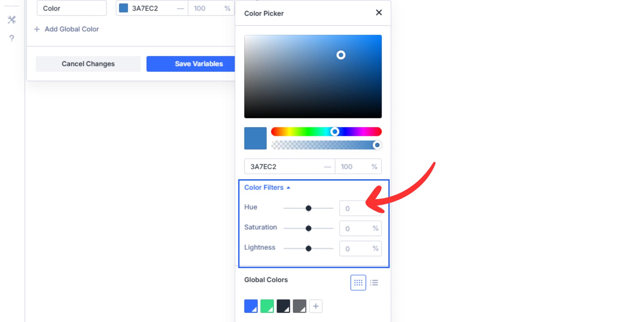Image resolution: width=644 pixels, height=322 pixels.
Task: Click inside the saturation gradient area
Action: 313,76
